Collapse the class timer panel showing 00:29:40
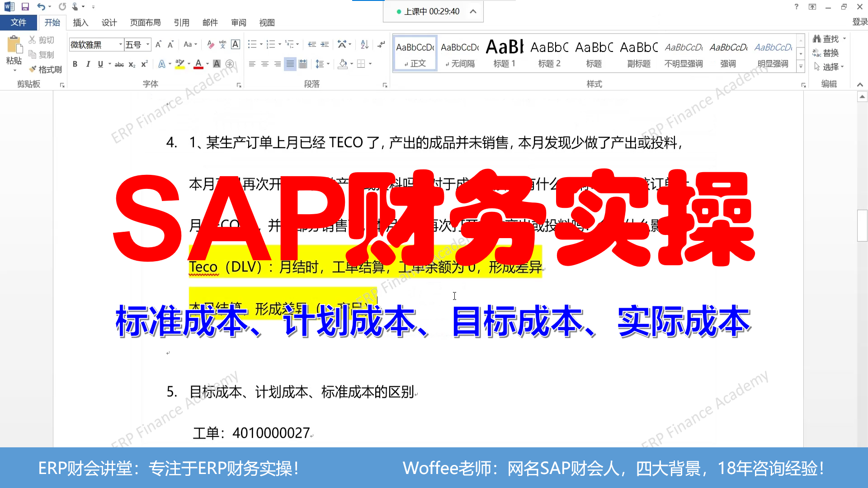 473,11
